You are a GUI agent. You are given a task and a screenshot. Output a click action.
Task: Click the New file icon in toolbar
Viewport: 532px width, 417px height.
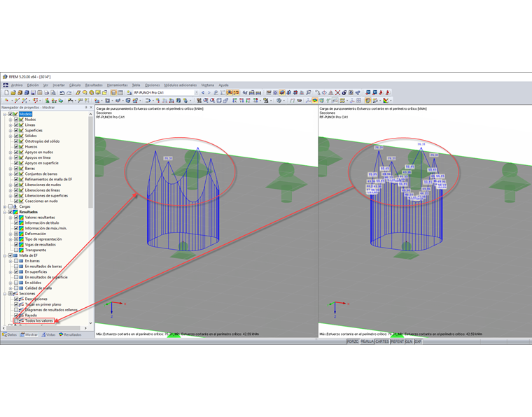[6, 92]
